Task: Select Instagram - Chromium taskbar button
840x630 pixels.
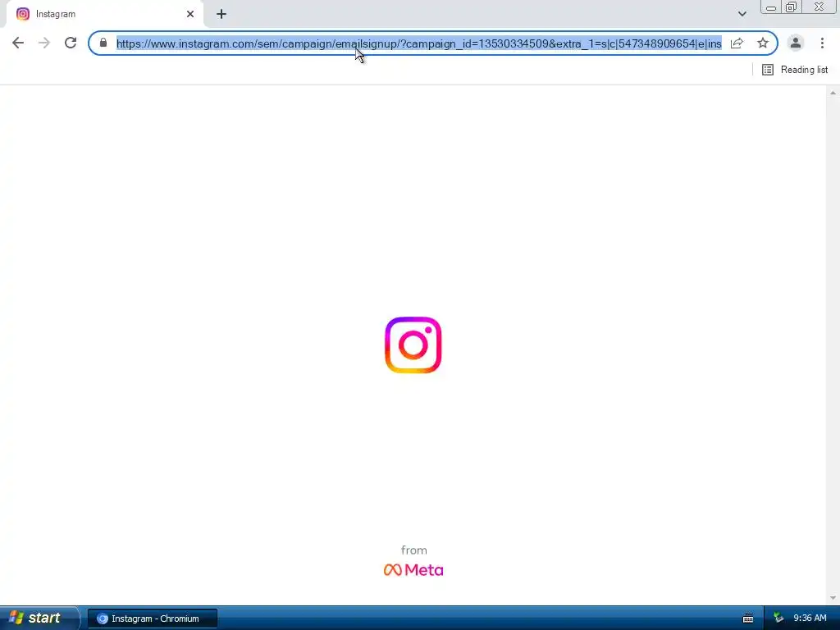Action: click(153, 619)
